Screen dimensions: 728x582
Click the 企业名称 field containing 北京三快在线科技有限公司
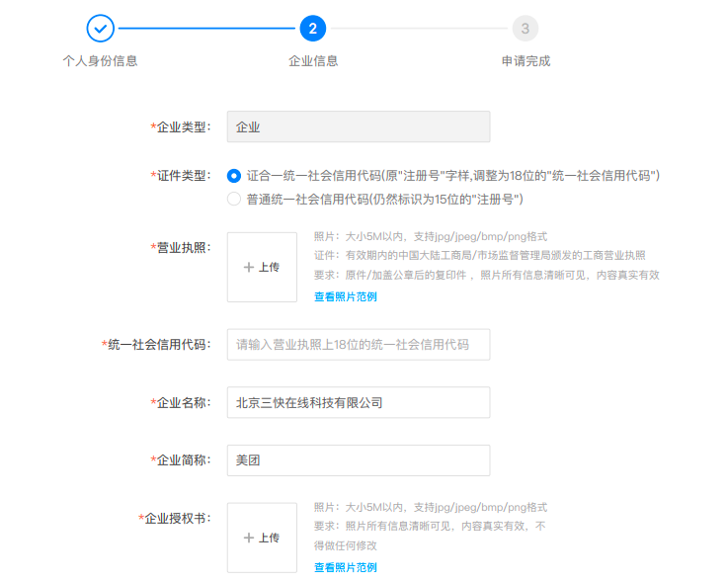(358, 402)
